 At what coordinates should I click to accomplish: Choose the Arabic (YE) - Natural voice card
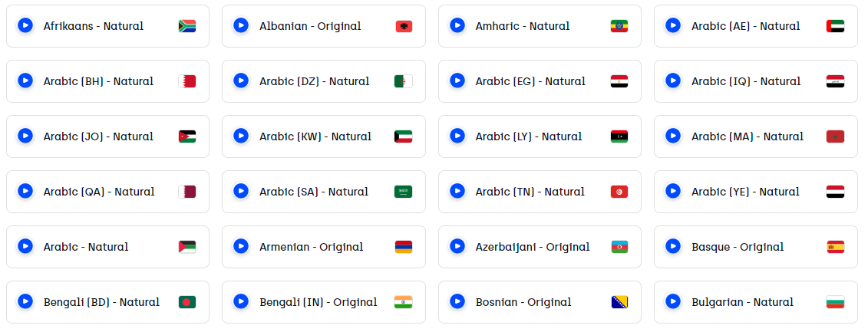coord(756,192)
